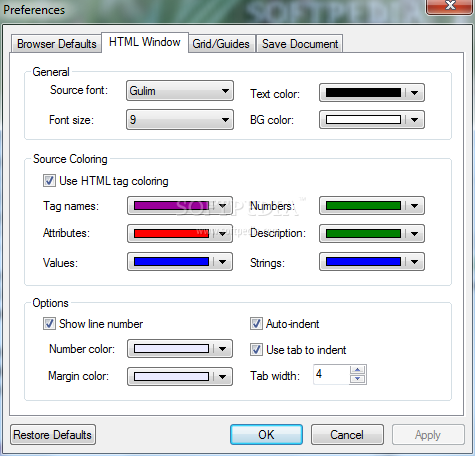This screenshot has width=475, height=456.
Task: Click the black Text color swatch
Action: click(363, 93)
